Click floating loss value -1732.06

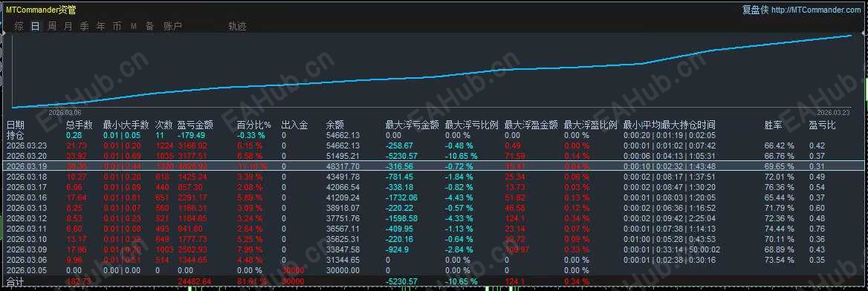click(401, 197)
